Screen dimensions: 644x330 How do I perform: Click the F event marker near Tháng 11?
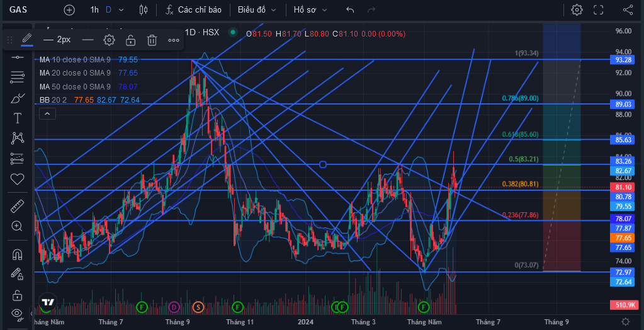coord(237,307)
